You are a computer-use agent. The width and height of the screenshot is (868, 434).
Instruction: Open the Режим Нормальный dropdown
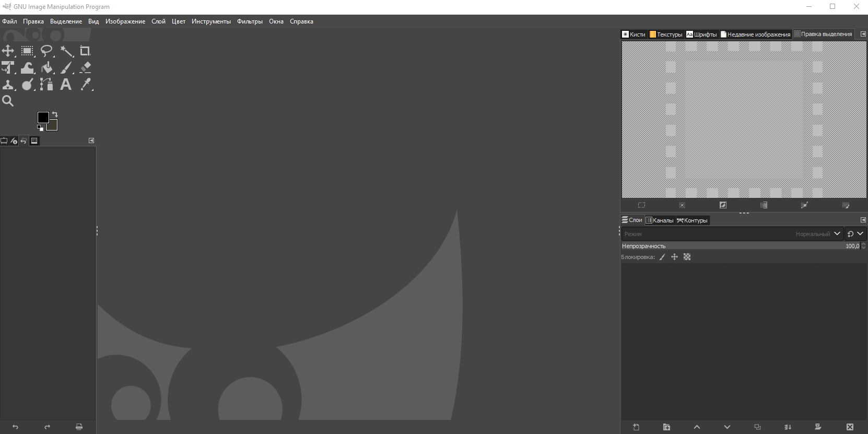tap(732, 234)
